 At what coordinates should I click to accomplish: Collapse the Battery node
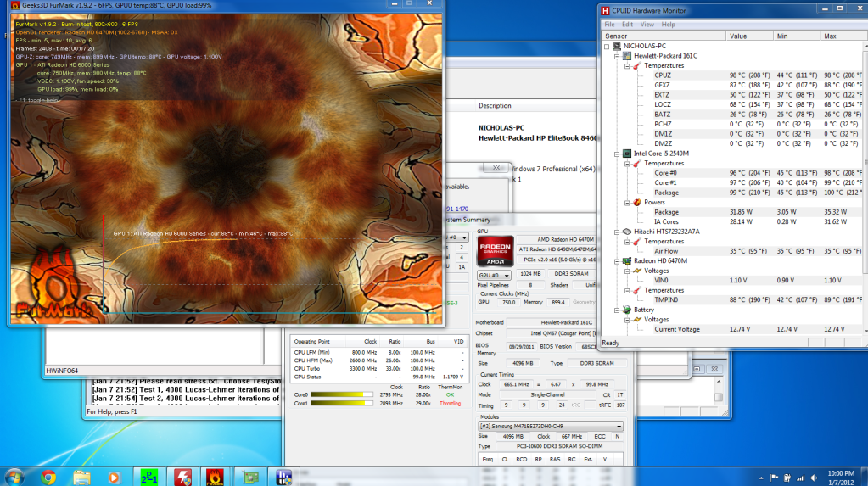click(x=617, y=310)
